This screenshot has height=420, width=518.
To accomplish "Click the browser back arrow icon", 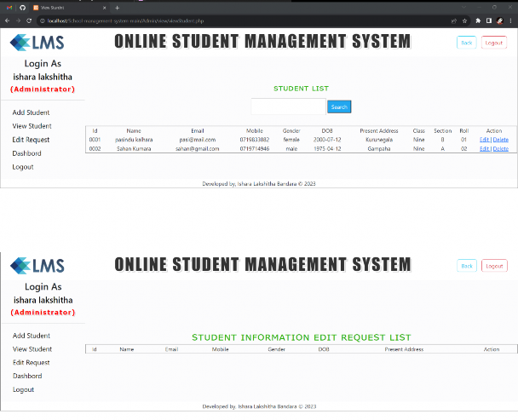I will 8,20.
